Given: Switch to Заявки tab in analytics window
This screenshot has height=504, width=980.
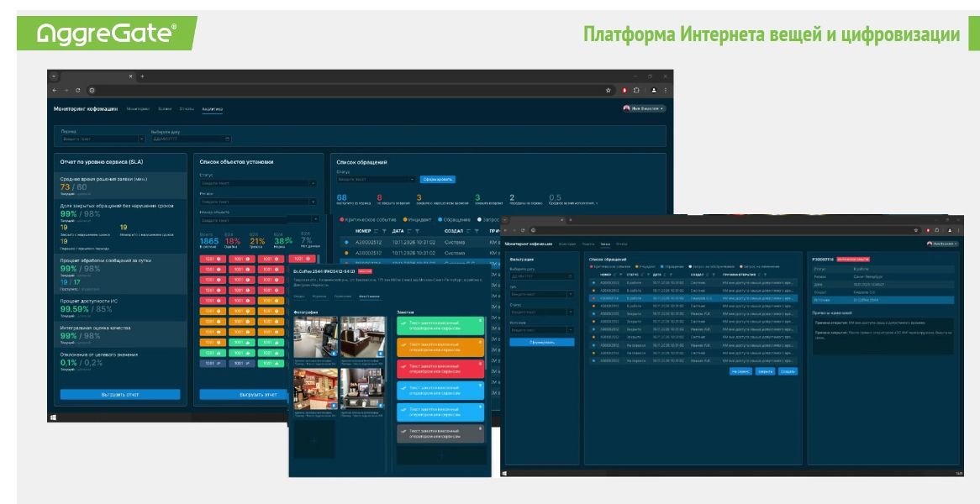Looking at the screenshot, I should [165, 108].
